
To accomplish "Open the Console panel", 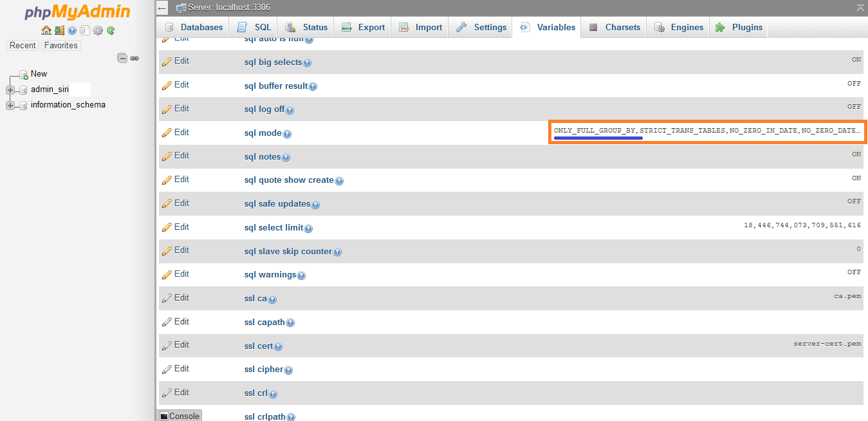I will [x=180, y=416].
